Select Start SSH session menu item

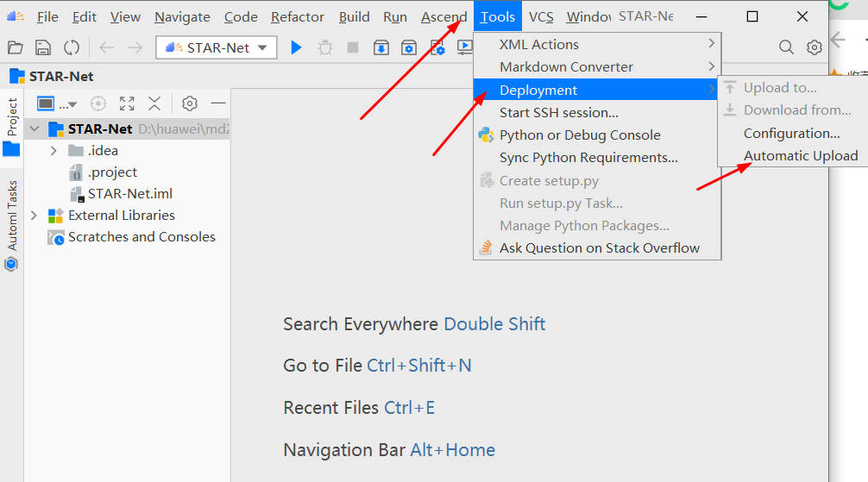point(558,112)
